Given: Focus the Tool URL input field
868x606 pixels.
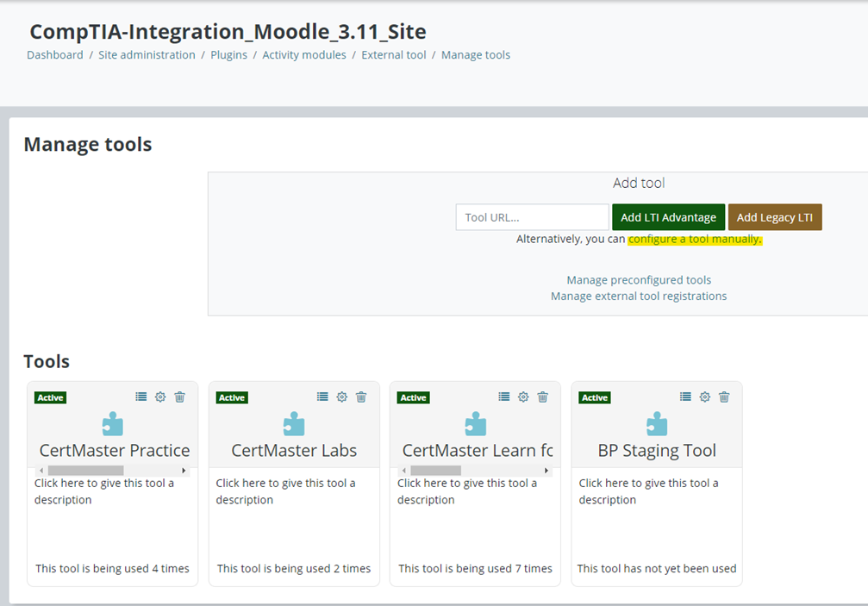Looking at the screenshot, I should pos(533,217).
